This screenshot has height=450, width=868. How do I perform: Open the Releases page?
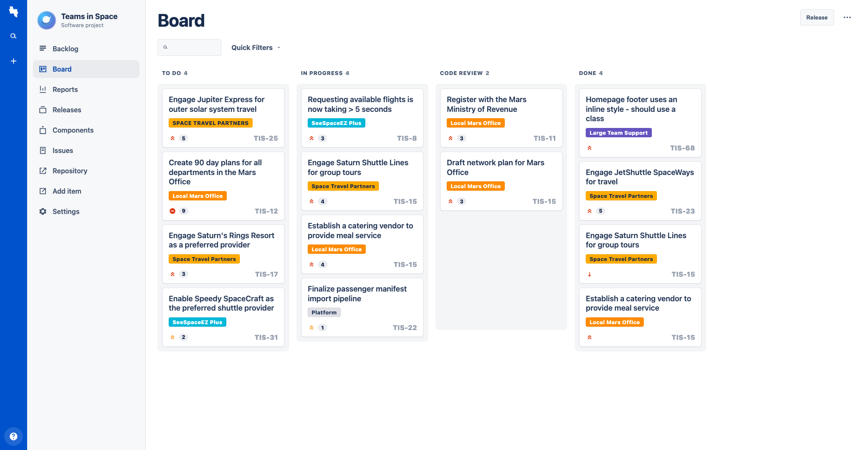pyautogui.click(x=67, y=110)
